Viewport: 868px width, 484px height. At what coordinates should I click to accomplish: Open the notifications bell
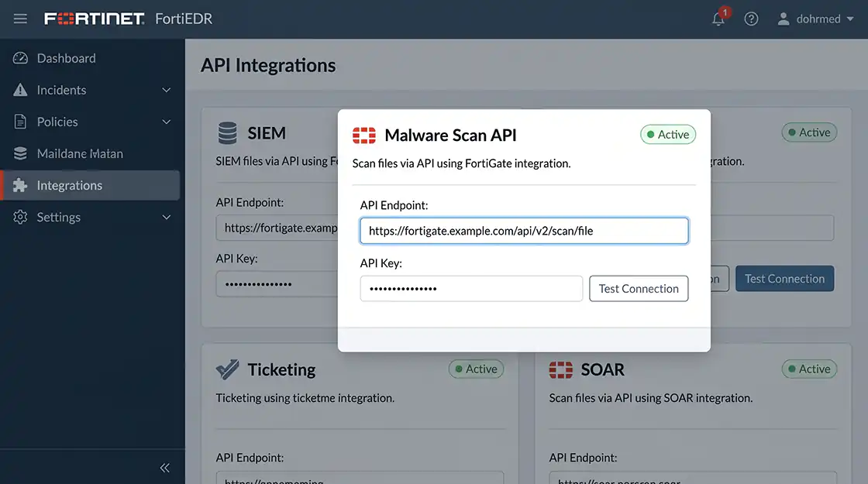718,19
